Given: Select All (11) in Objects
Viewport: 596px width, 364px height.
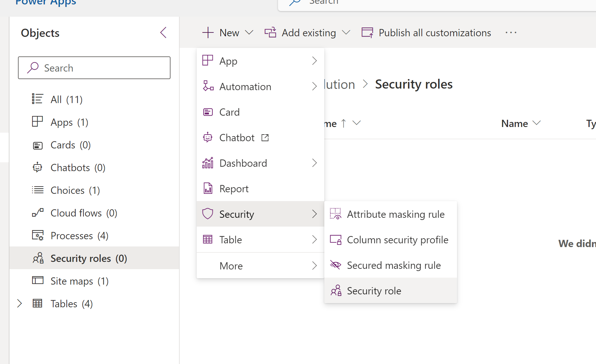Looking at the screenshot, I should [x=94, y=100].
